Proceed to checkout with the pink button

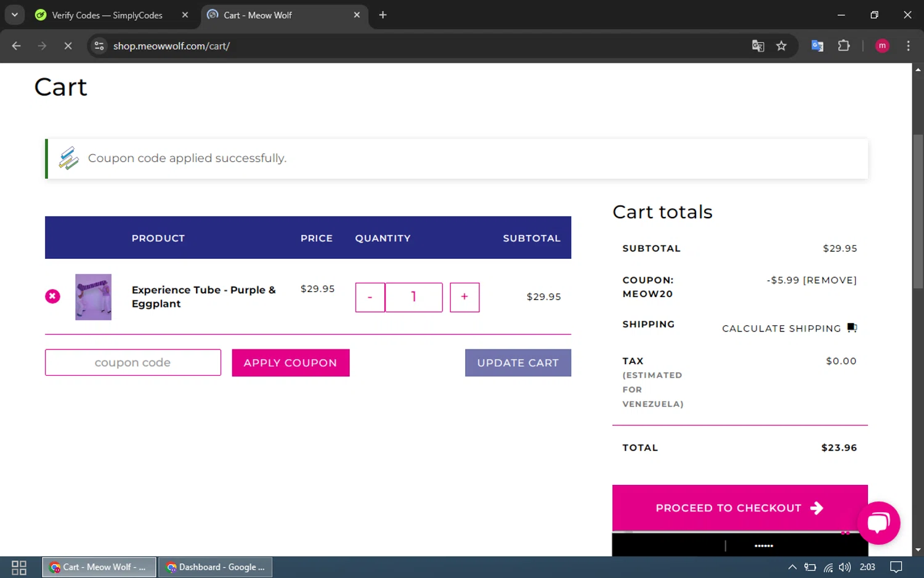click(x=740, y=508)
